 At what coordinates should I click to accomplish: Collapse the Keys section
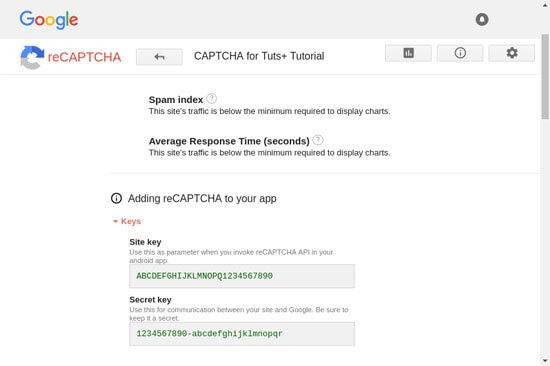point(127,221)
